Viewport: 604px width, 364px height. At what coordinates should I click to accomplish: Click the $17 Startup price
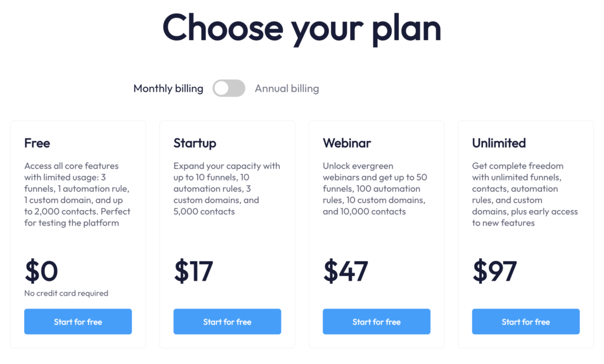click(x=193, y=271)
